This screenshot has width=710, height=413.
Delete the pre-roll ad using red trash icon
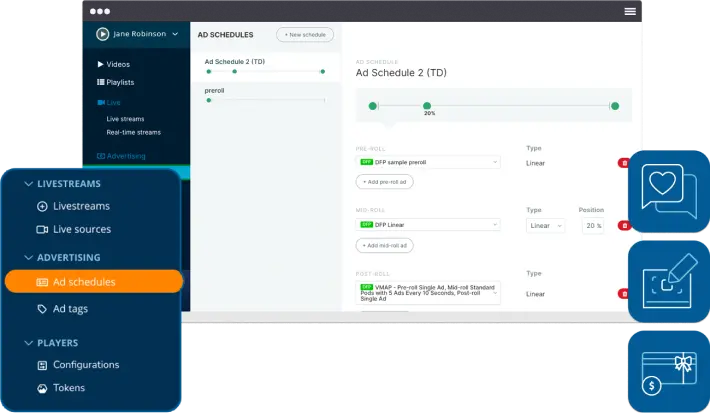click(x=623, y=162)
